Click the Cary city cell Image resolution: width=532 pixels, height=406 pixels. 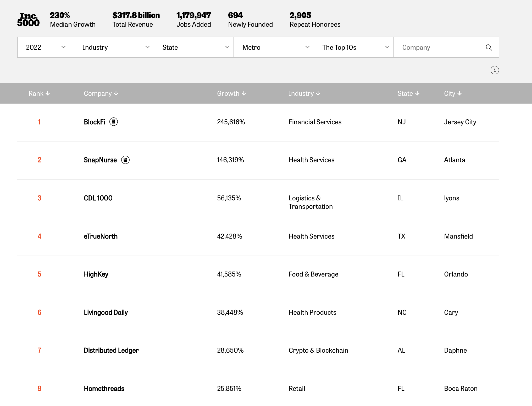451,312
